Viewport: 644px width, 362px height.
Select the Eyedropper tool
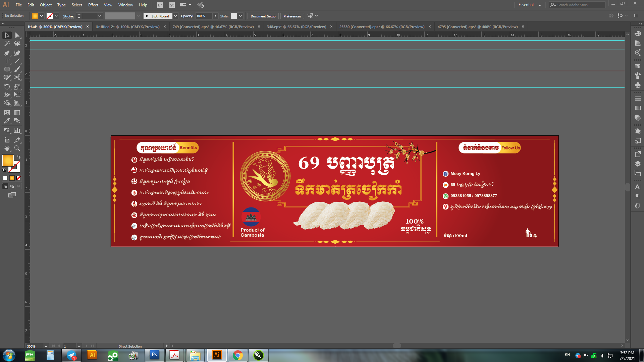point(7,121)
